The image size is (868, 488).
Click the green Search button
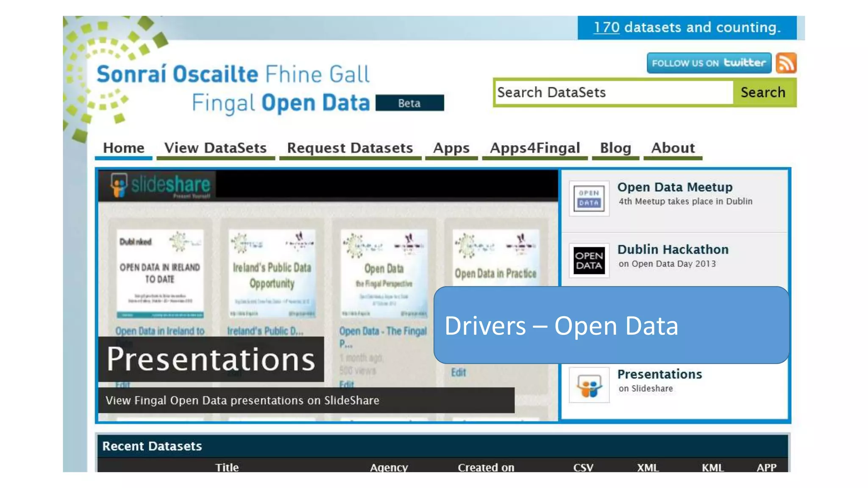pos(764,92)
